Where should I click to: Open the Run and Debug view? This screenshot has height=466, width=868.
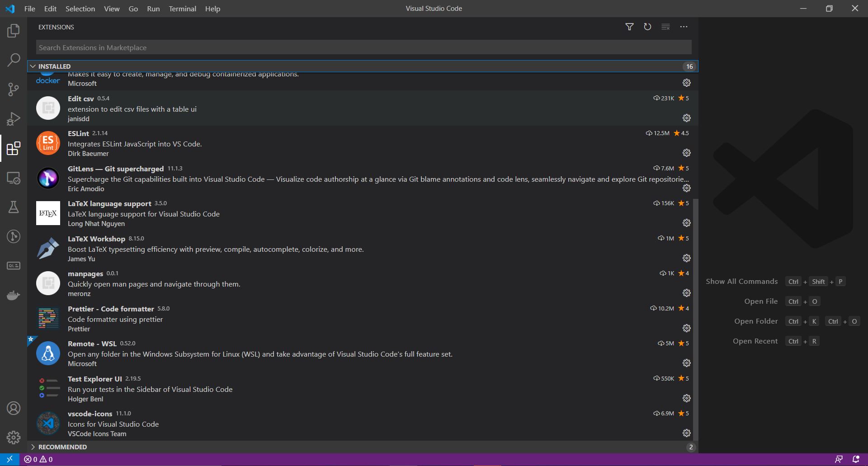14,119
